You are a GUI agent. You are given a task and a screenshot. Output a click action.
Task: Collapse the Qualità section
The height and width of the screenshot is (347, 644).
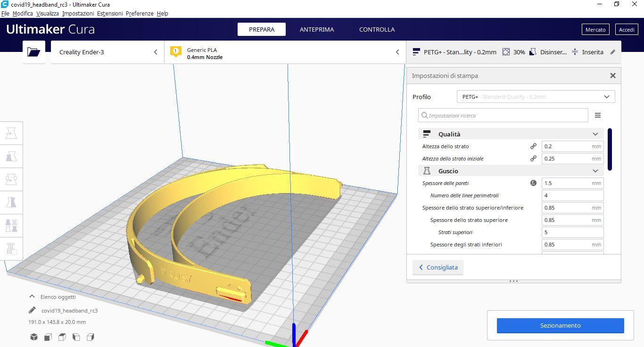595,134
